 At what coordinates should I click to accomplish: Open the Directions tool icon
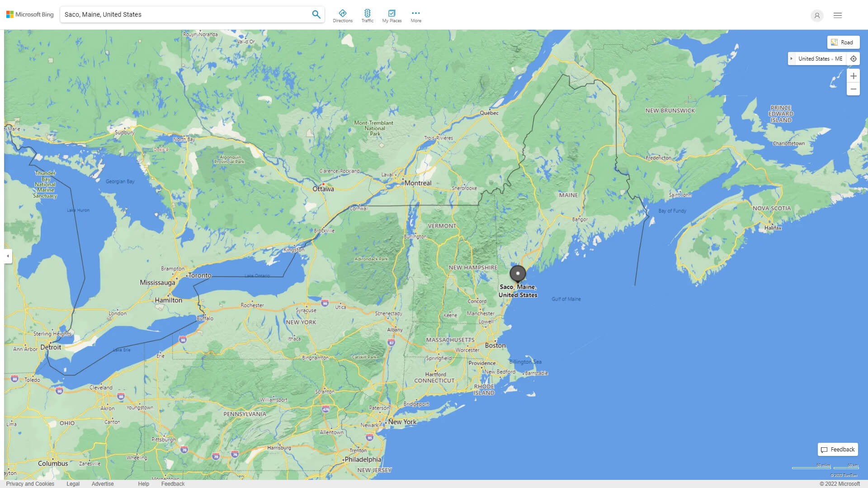pos(343,13)
